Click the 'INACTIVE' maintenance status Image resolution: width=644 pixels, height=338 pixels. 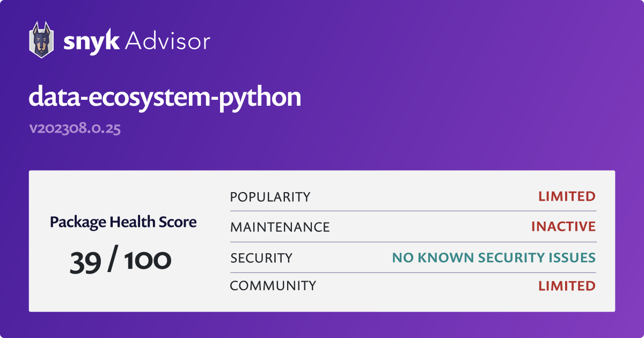coord(563,226)
